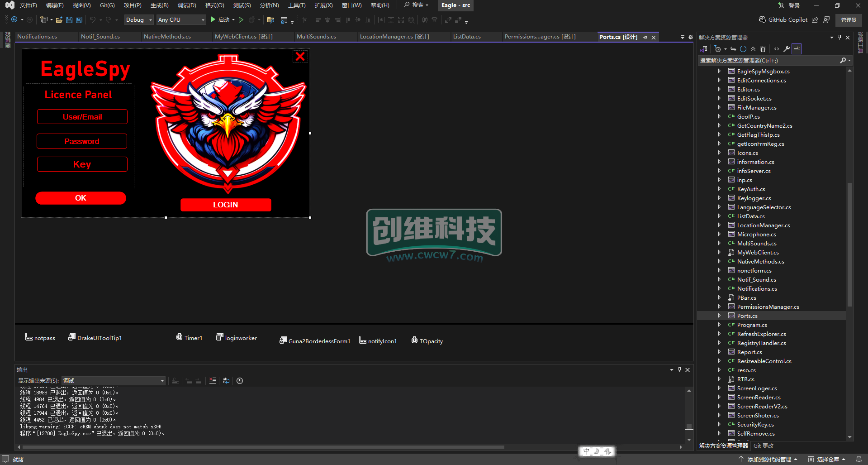Open the 调试(D) menu

tap(187, 5)
